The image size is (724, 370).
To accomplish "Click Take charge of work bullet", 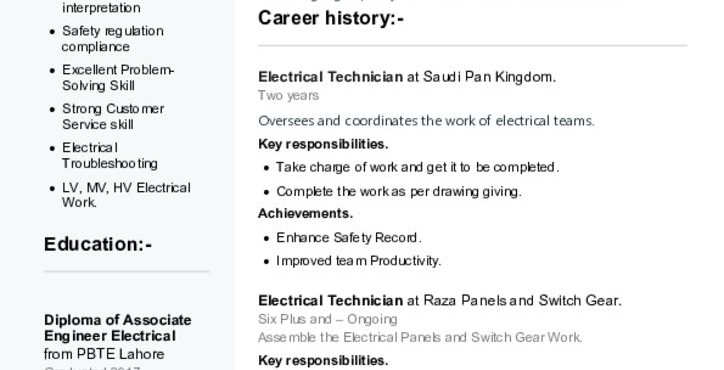I will [x=417, y=167].
